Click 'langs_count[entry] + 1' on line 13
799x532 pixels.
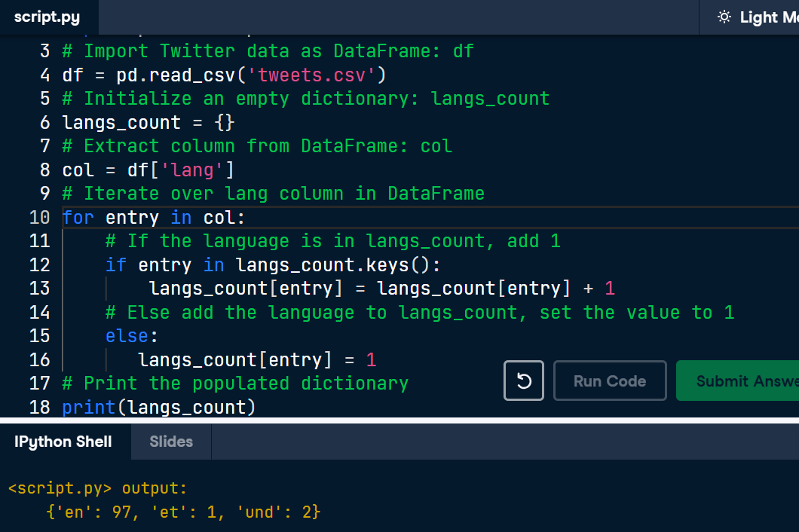pos(496,289)
